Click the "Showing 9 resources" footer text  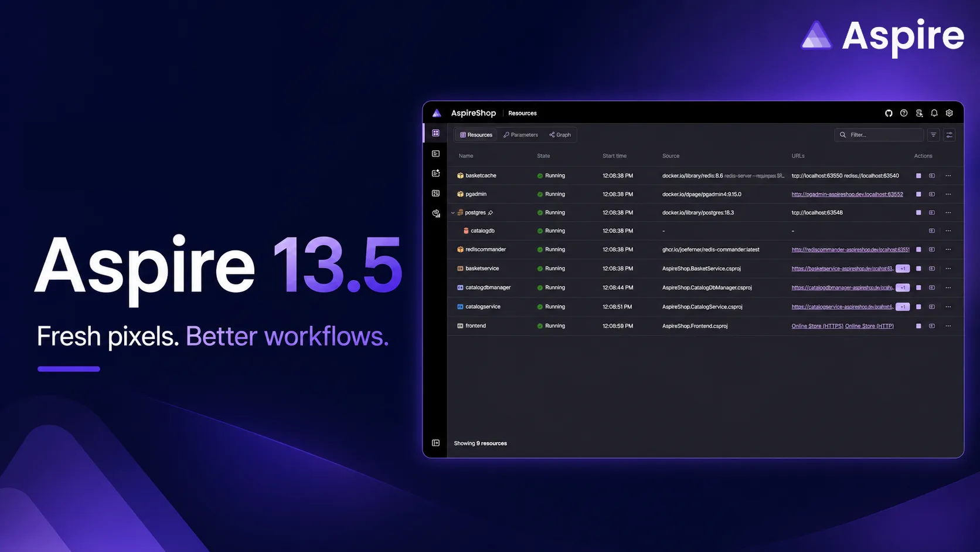click(481, 443)
